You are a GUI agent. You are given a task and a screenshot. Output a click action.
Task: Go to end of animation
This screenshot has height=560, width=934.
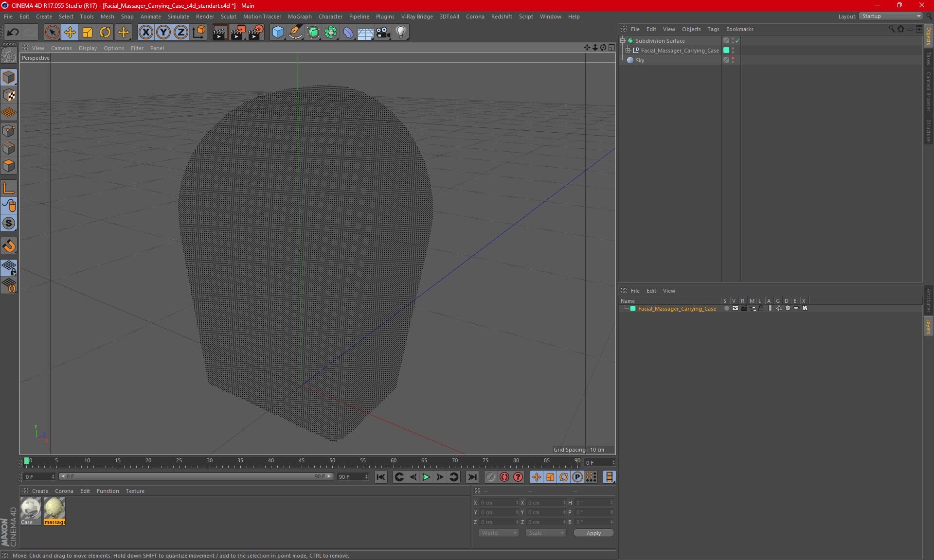[472, 477]
